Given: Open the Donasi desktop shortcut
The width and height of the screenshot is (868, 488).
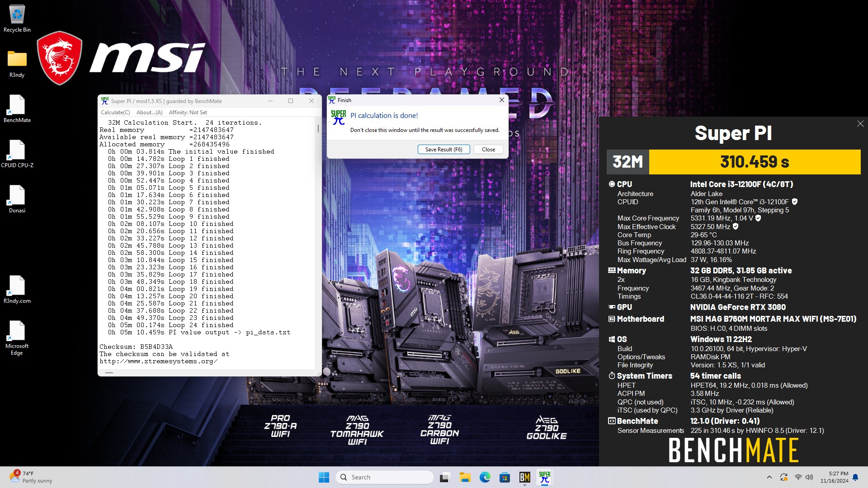Looking at the screenshot, I should (x=17, y=199).
